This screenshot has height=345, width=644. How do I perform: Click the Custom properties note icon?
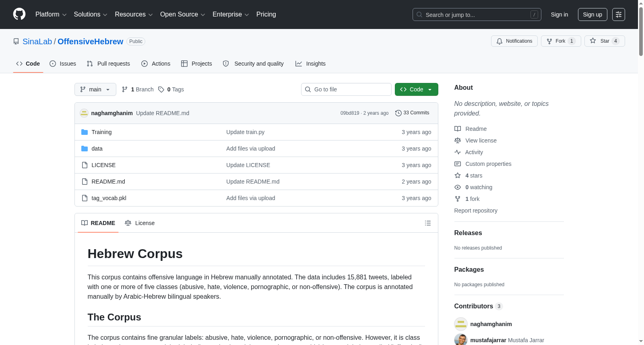point(458,164)
